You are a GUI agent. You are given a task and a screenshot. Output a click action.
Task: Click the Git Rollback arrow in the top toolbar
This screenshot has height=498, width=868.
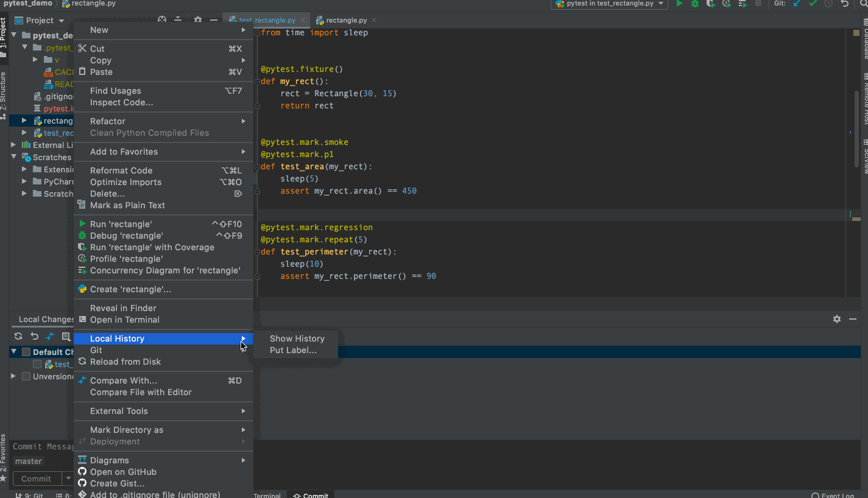coord(844,4)
